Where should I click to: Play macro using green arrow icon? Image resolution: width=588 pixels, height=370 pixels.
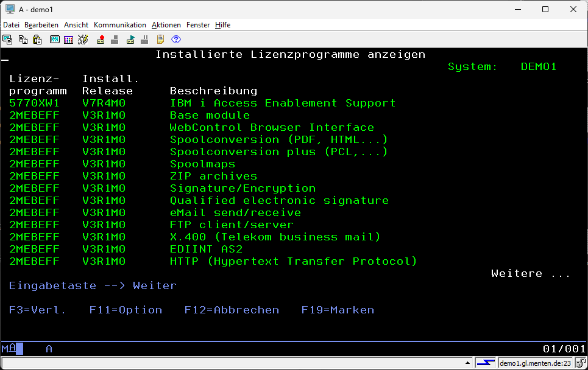tap(130, 40)
